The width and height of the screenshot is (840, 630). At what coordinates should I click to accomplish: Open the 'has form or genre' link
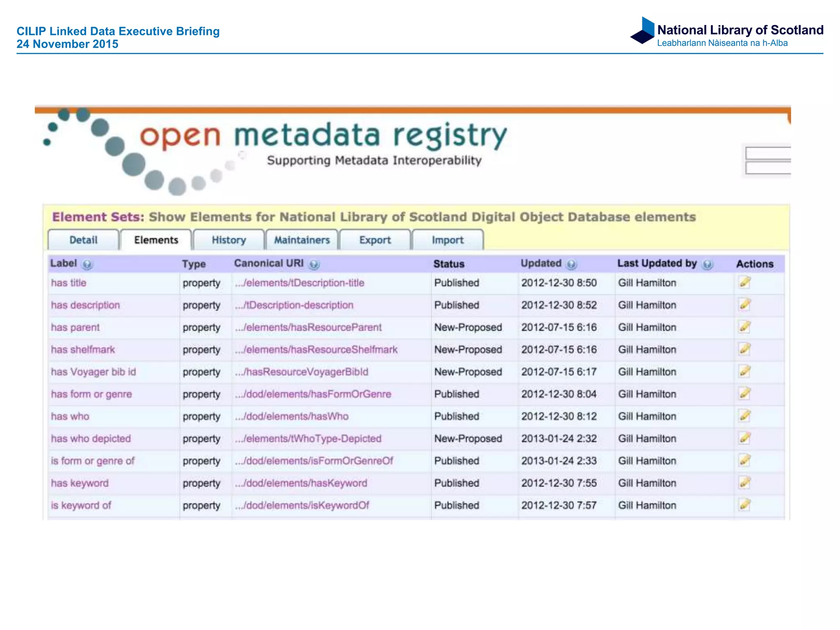91,394
